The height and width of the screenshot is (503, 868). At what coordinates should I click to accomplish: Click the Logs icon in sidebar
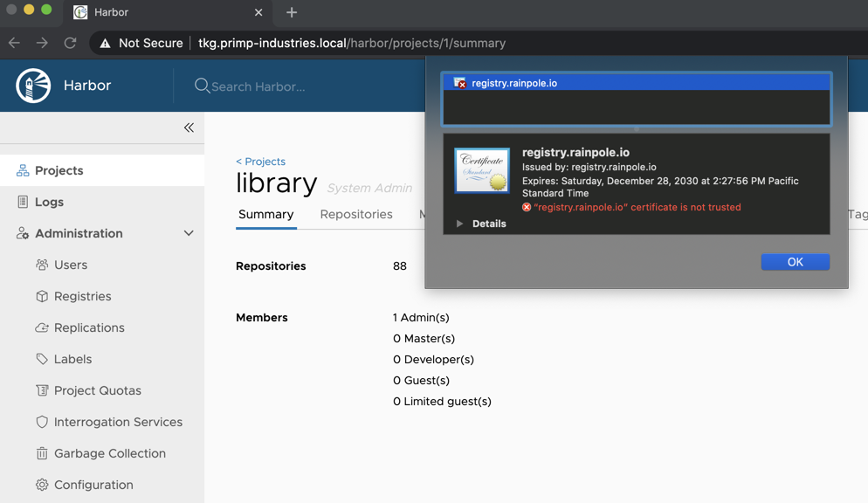tap(23, 202)
